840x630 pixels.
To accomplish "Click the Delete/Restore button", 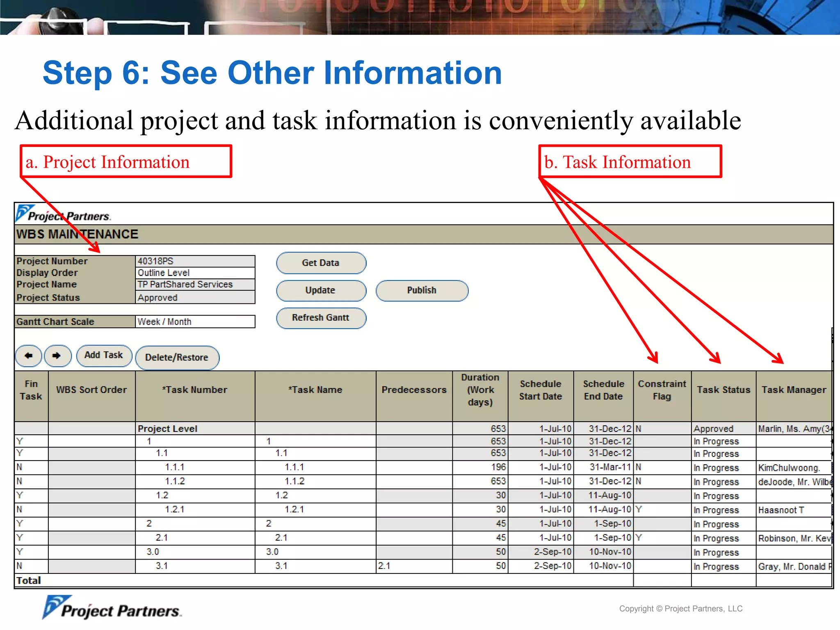I will tap(177, 358).
